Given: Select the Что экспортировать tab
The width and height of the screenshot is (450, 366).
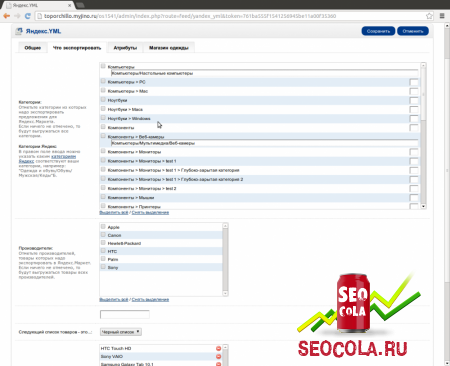Looking at the screenshot, I should pyautogui.click(x=77, y=48).
